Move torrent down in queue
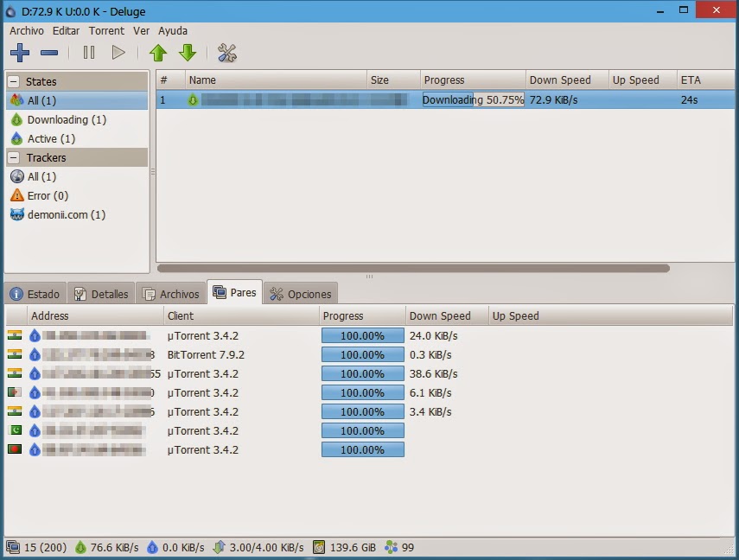 point(188,53)
